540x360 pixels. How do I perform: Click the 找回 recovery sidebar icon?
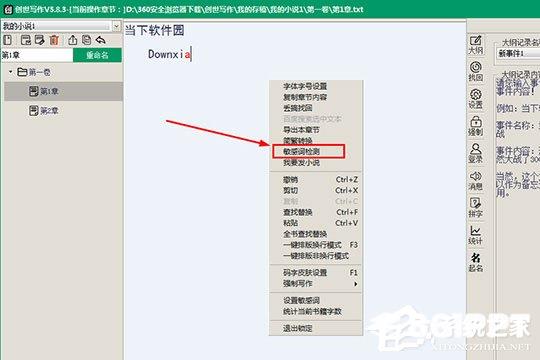pos(476,72)
